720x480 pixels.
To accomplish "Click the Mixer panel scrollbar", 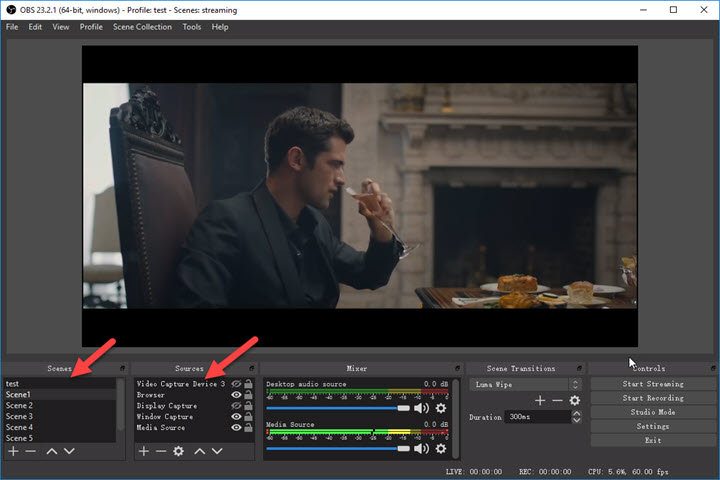I will click(455, 418).
